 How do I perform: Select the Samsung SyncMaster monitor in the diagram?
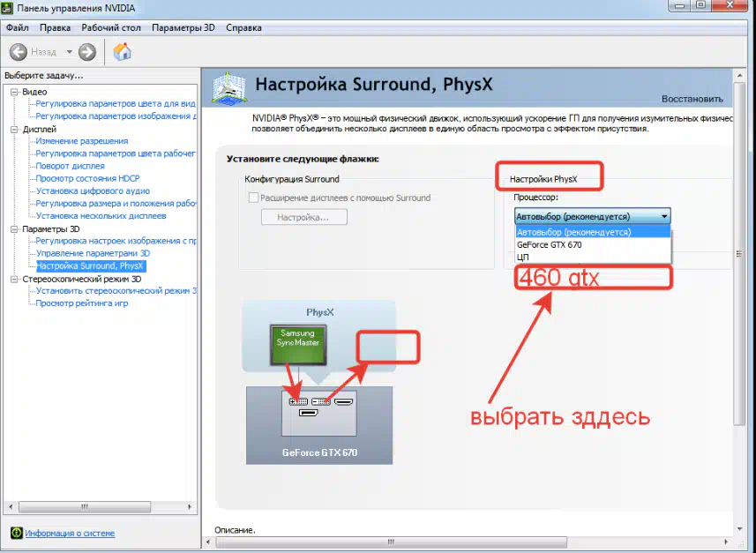pos(298,345)
